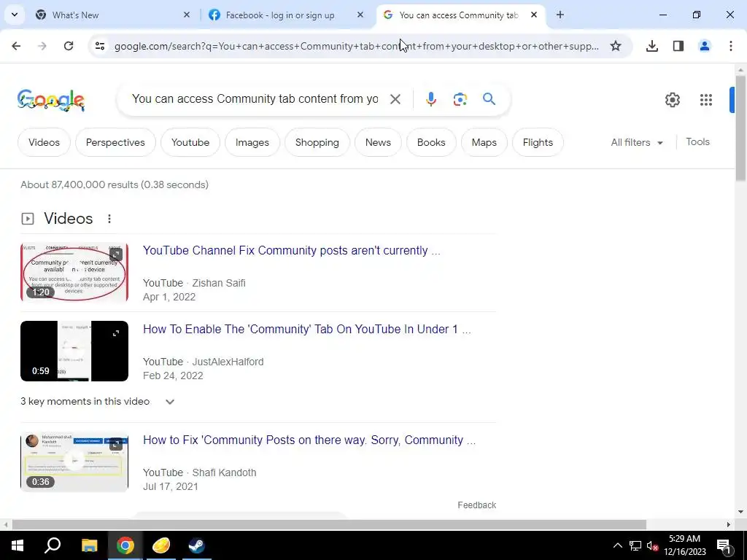
Task: Open Google apps grid
Action: point(705,99)
